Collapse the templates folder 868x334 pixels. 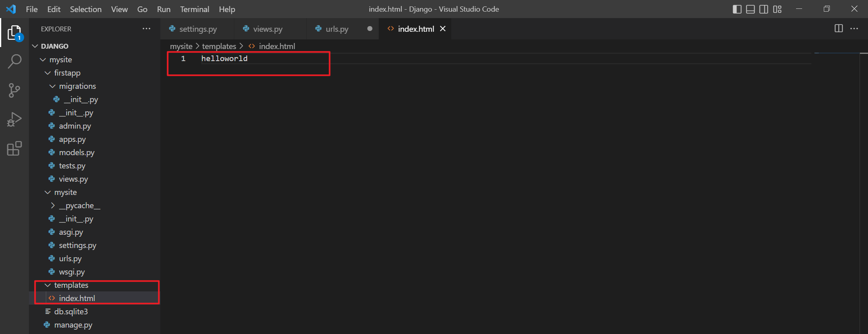[71, 285]
